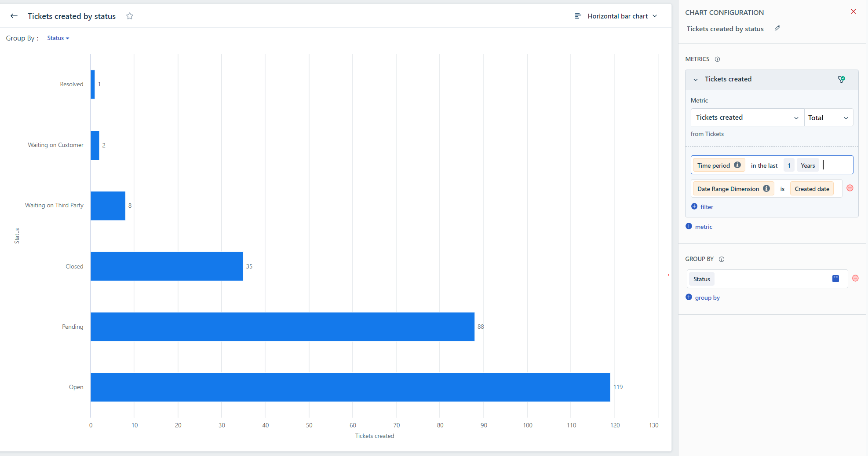This screenshot has width=868, height=456.
Task: Remove the Status group by entry
Action: coord(855,278)
